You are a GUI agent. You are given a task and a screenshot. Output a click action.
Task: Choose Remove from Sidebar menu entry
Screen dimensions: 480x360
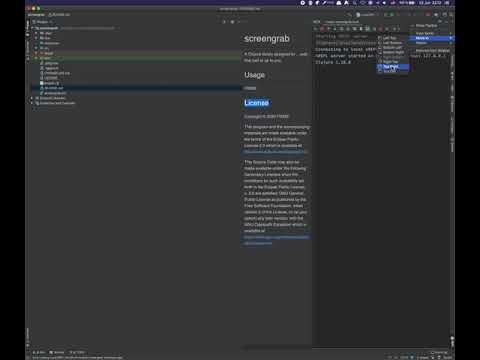coord(432,50)
